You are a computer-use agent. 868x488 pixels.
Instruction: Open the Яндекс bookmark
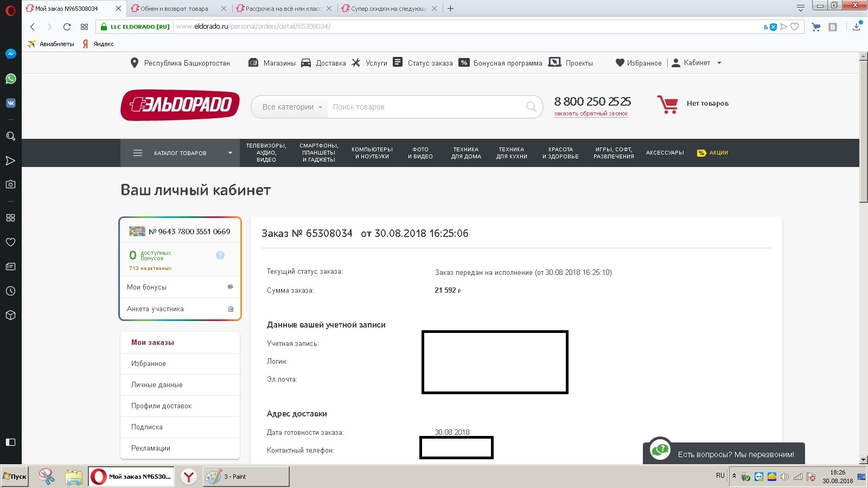[x=98, y=44]
